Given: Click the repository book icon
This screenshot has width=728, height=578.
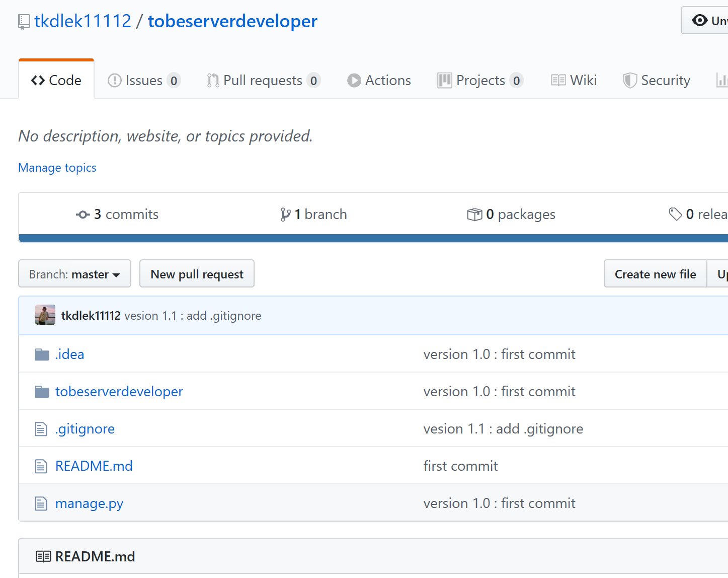Looking at the screenshot, I should [24, 22].
